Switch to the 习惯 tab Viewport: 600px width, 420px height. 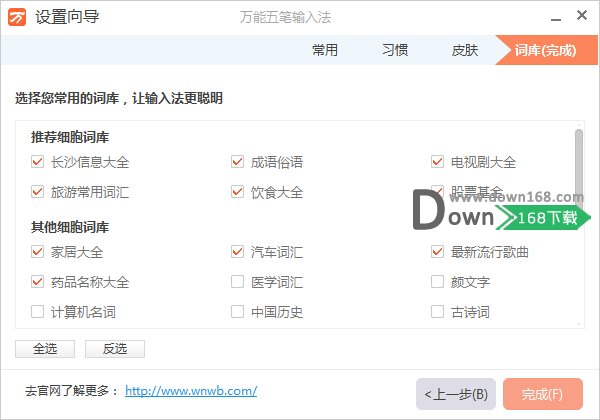tap(395, 50)
